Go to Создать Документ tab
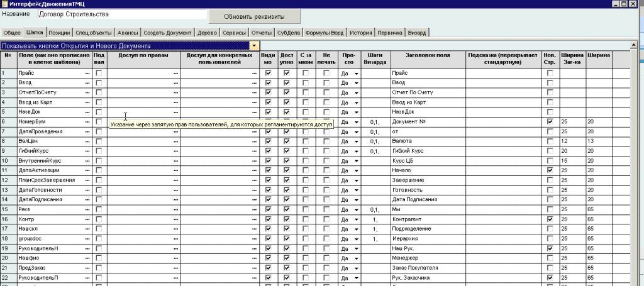 pyautogui.click(x=167, y=33)
